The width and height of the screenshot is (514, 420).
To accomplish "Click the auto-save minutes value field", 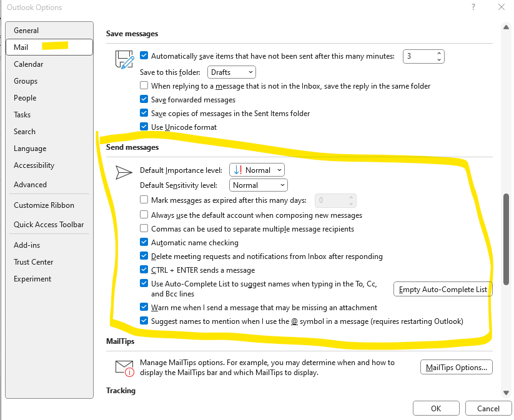I will pos(419,56).
